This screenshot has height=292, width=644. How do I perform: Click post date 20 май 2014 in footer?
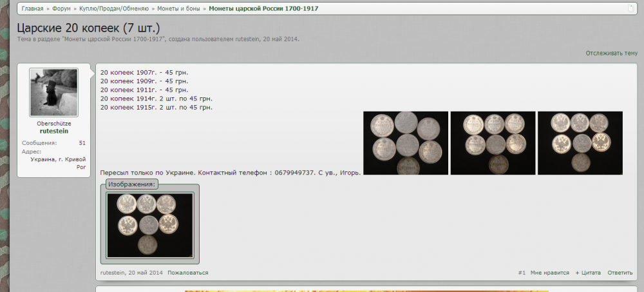(146, 273)
